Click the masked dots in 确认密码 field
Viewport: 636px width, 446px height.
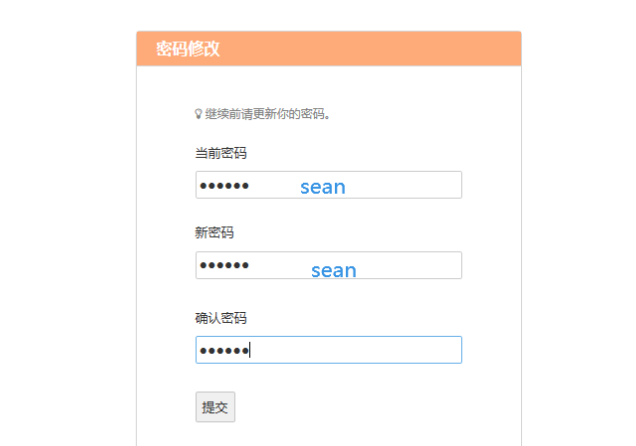(224, 350)
